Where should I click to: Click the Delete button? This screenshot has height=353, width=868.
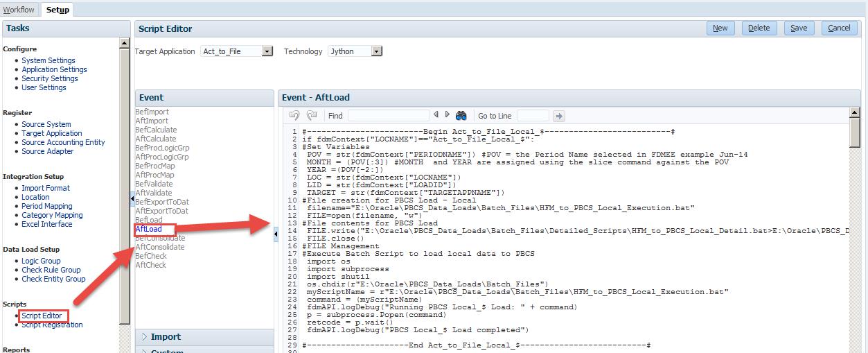pos(759,28)
